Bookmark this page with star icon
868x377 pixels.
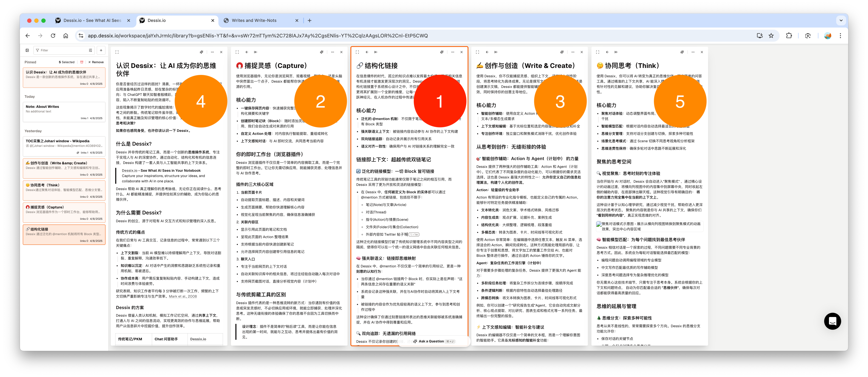(x=771, y=36)
